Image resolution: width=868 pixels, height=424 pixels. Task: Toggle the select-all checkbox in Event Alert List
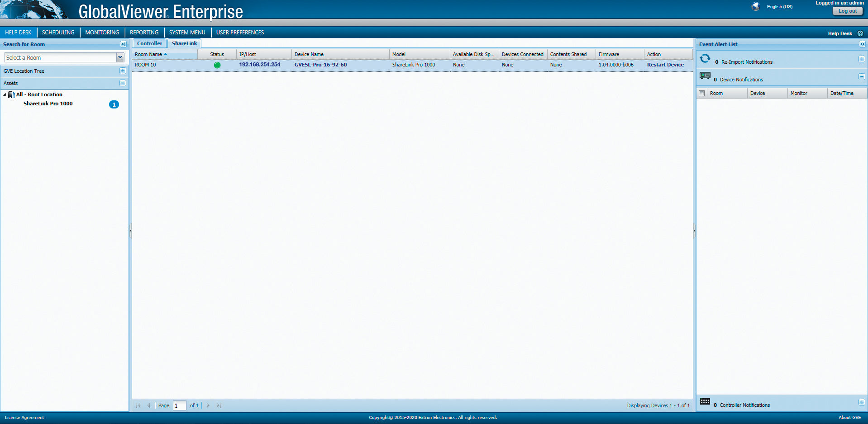pyautogui.click(x=702, y=94)
